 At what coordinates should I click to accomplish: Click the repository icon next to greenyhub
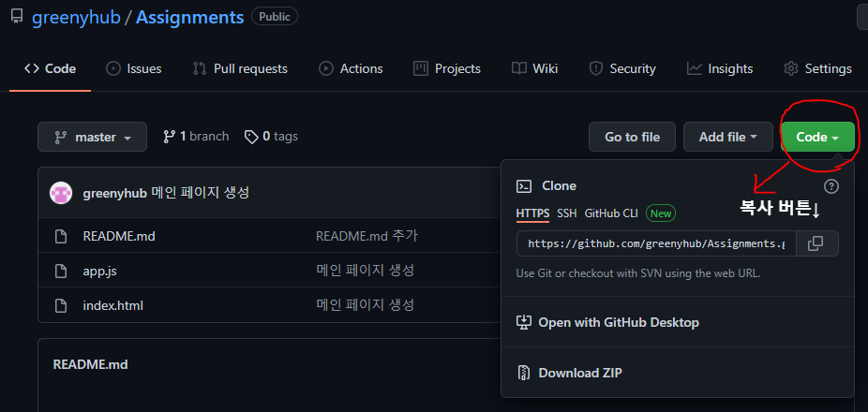coord(17,17)
